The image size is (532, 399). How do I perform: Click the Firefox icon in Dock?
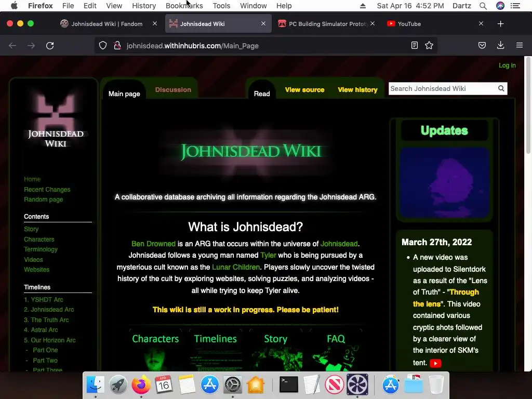pos(141,385)
